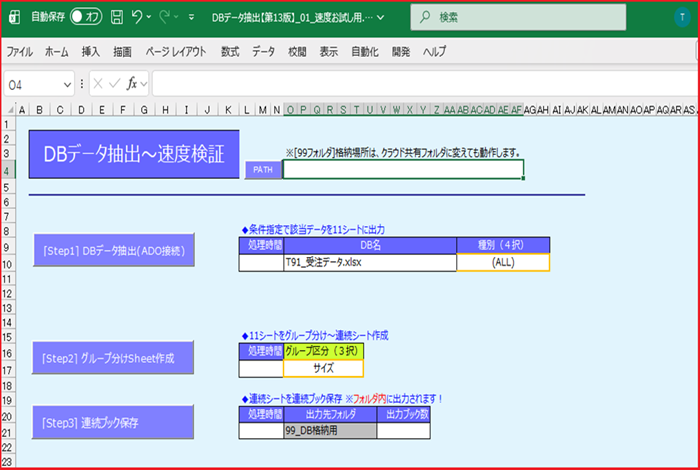Select the 99_DB格納用 folder cell
Image resolution: width=700 pixels, height=470 pixels.
[330, 431]
